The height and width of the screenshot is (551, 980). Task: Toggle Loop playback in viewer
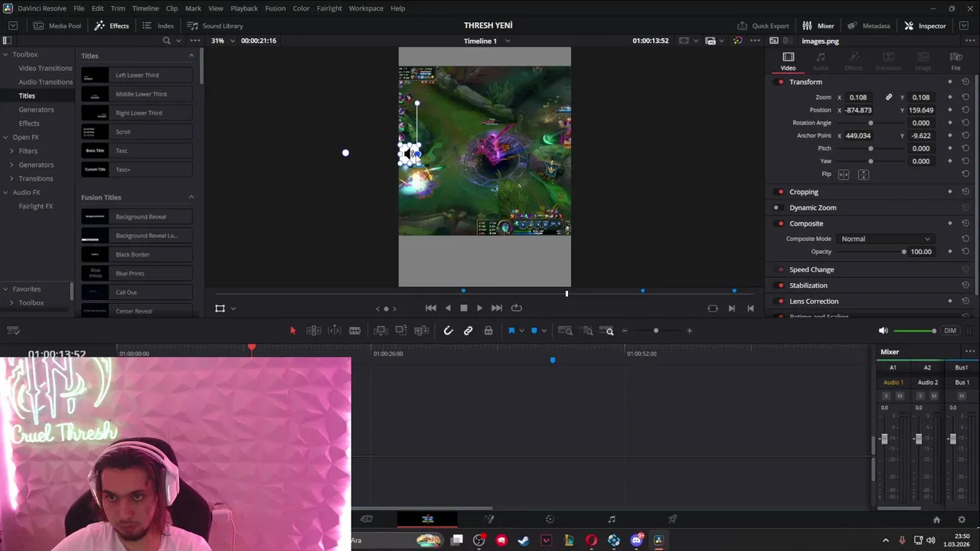[516, 308]
